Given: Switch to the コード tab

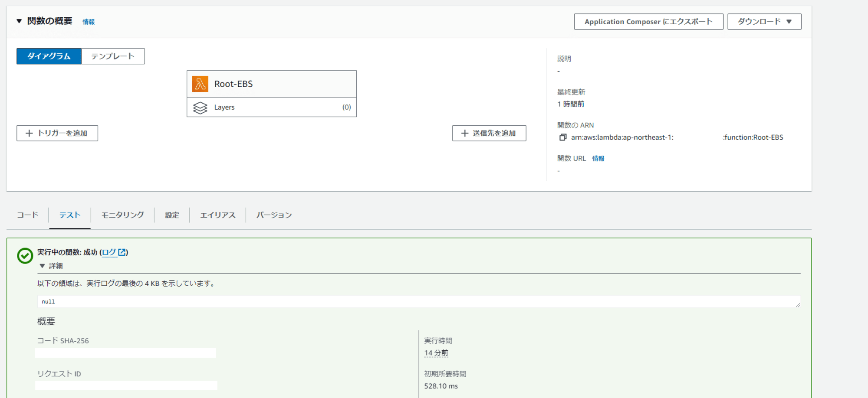Looking at the screenshot, I should click(28, 215).
